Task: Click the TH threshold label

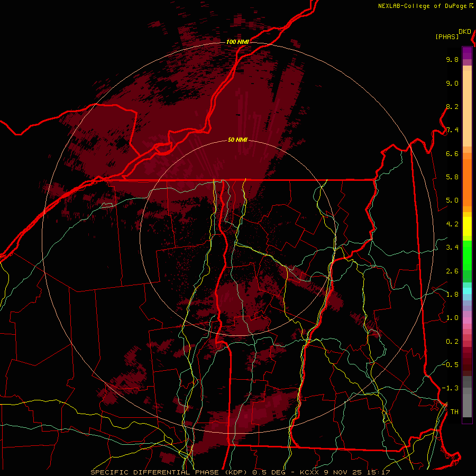Action: pyautogui.click(x=454, y=411)
